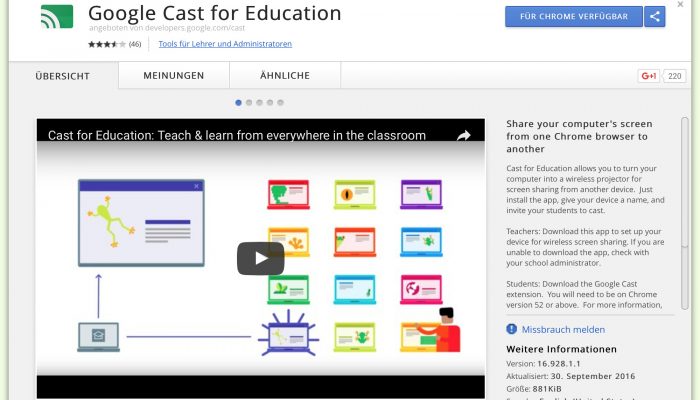The width and height of the screenshot is (700, 400).
Task: Click the exclamation icon beside Missbrauch melden
Action: pyautogui.click(x=512, y=329)
